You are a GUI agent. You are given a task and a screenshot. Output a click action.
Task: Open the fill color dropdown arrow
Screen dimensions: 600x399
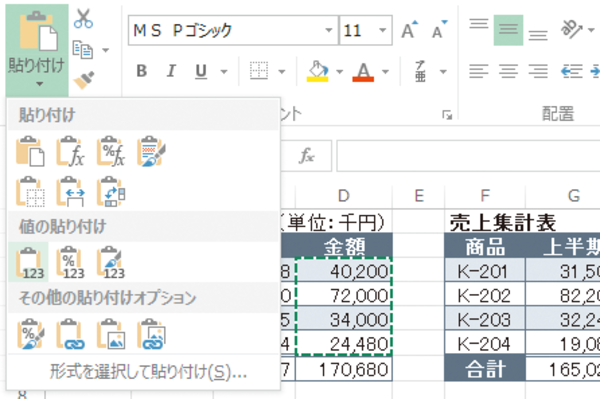pyautogui.click(x=339, y=72)
